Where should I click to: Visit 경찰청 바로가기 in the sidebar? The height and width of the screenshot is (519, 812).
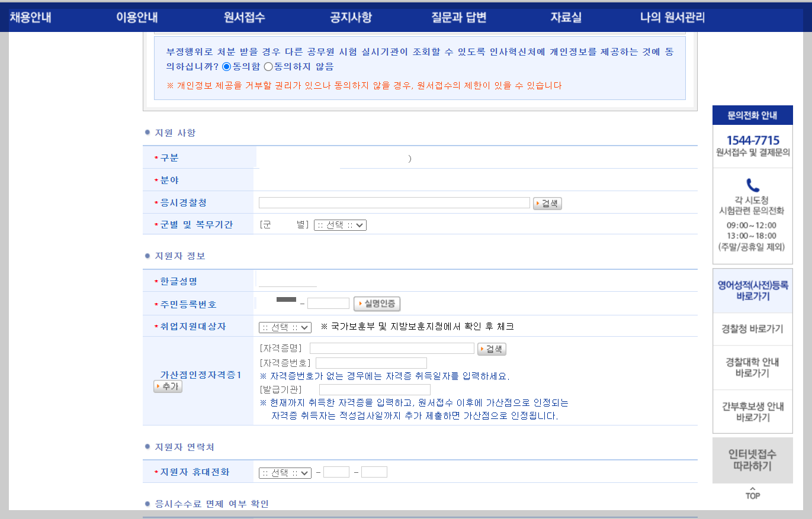pyautogui.click(x=752, y=328)
